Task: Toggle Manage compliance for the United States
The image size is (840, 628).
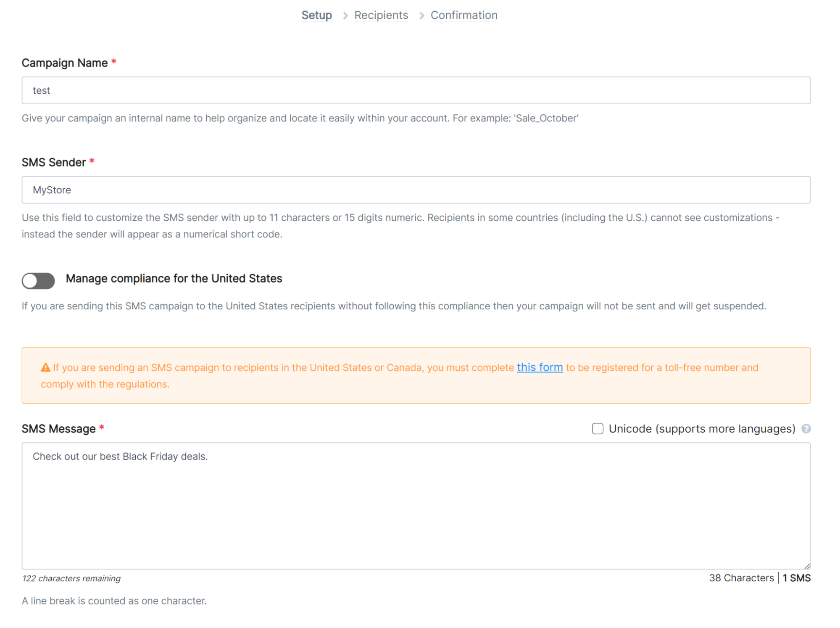Action: tap(37, 278)
